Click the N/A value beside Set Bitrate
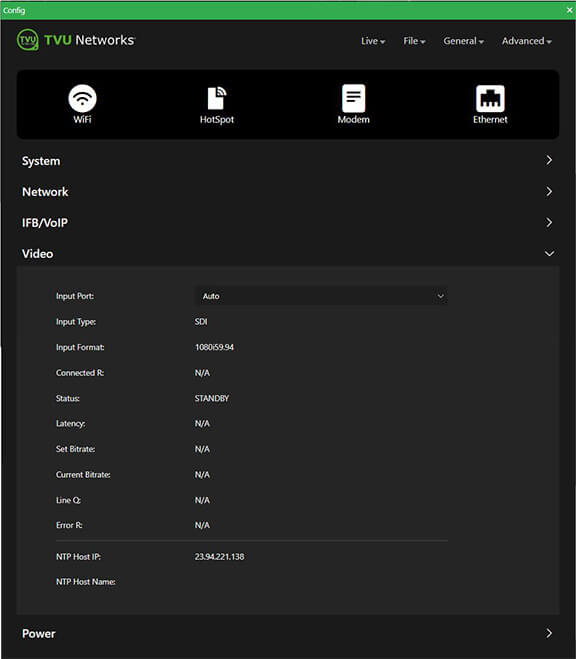This screenshot has width=576, height=659. pos(202,449)
